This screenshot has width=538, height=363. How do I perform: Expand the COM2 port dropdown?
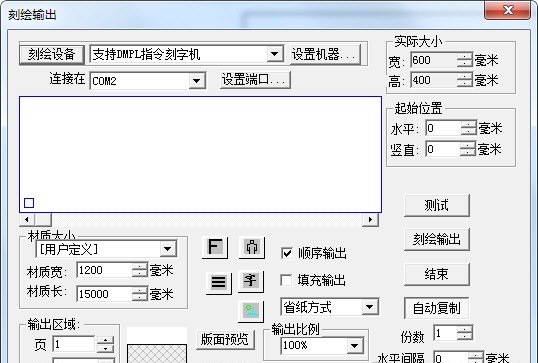point(197,81)
